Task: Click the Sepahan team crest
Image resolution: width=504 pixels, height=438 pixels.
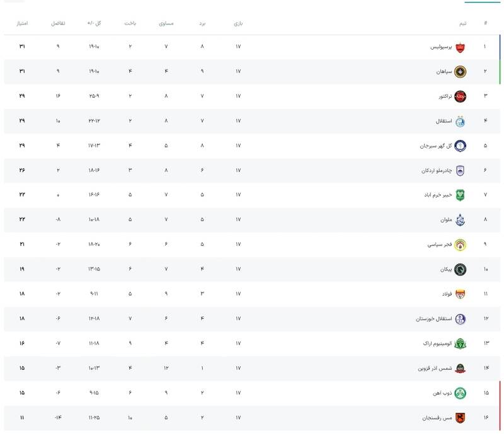Action: (x=460, y=71)
